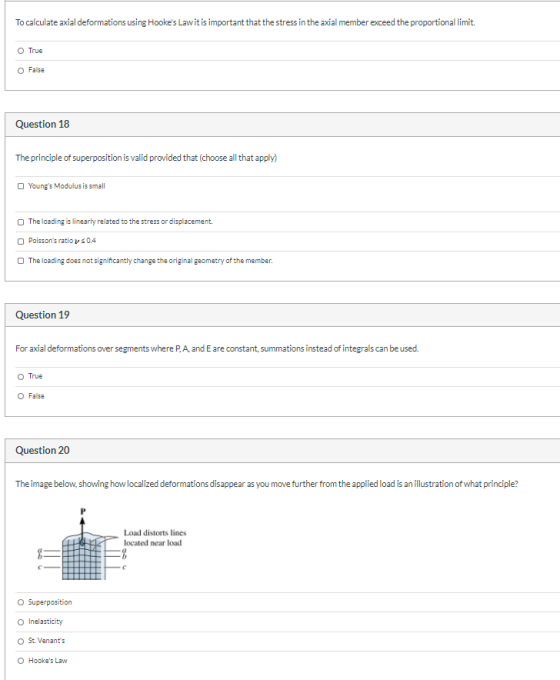Click the Question 19 header
The image size is (560, 680).
(x=42, y=315)
